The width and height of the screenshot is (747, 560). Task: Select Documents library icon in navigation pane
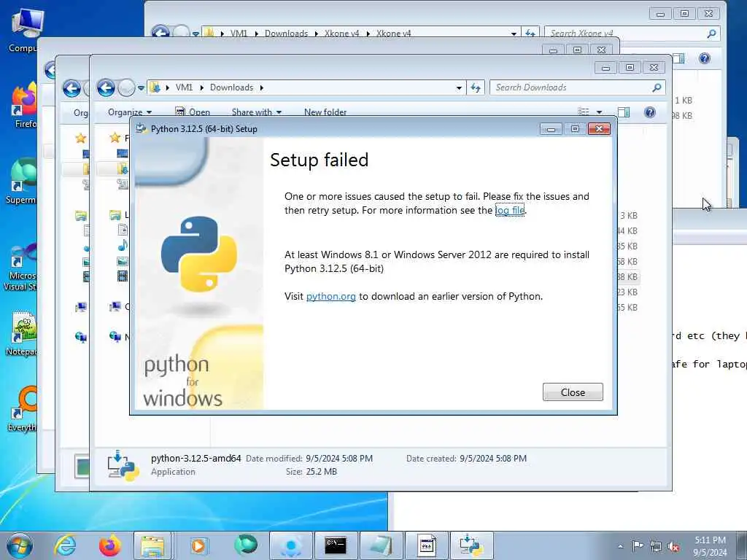pos(123,230)
